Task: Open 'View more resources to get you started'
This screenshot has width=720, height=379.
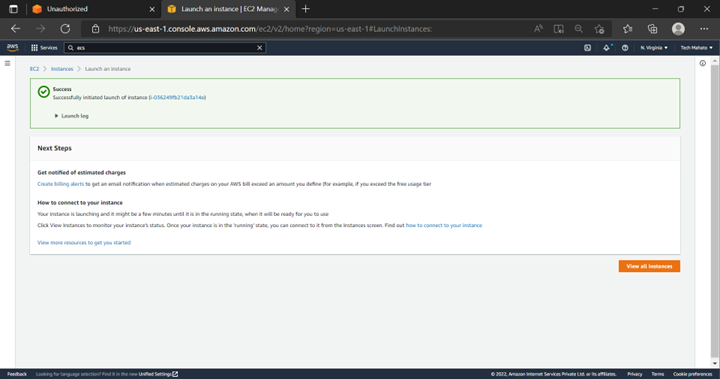Action: point(84,243)
